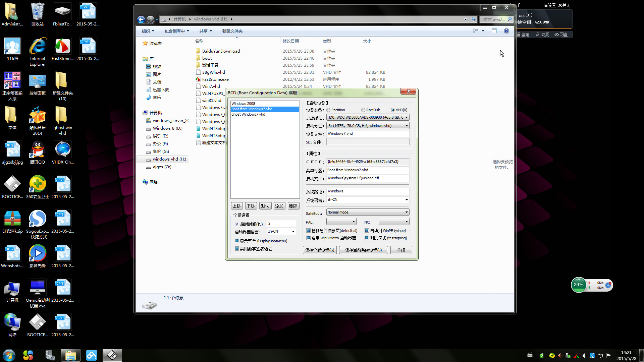Click the Explorer back navigation arrow

[141, 19]
